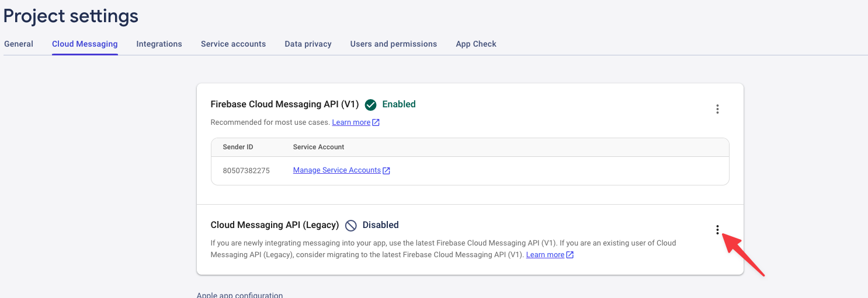The width and height of the screenshot is (868, 298).
Task: Select the Cloud Messaging tab
Action: pos(85,44)
